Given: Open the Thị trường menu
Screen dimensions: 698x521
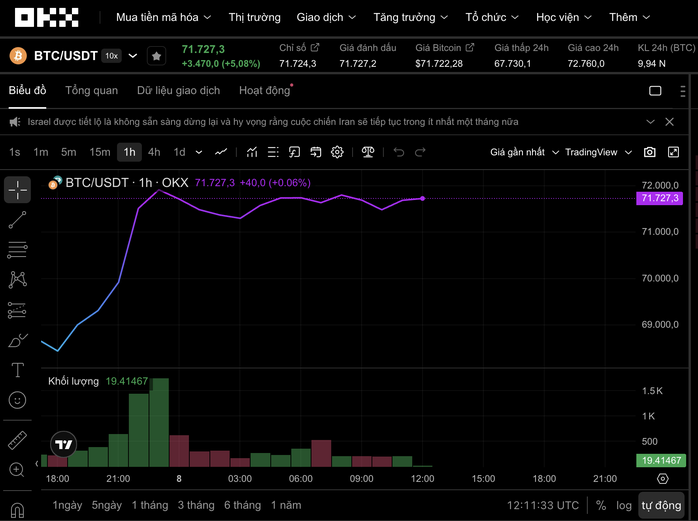Looking at the screenshot, I should [254, 17].
